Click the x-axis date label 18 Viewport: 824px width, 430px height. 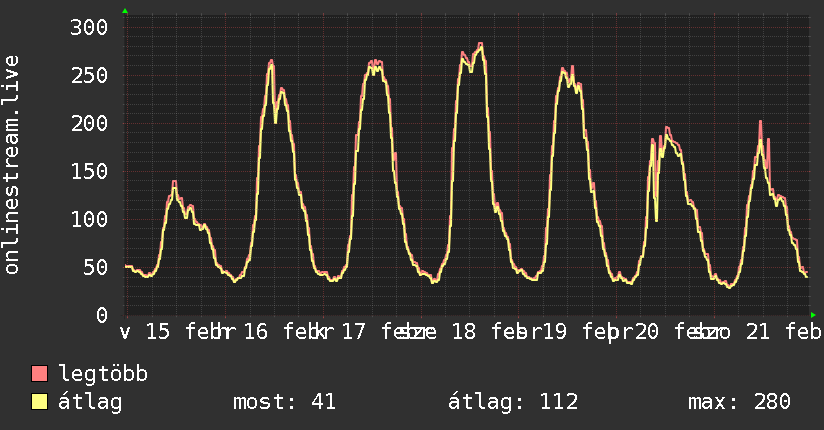[x=464, y=332]
